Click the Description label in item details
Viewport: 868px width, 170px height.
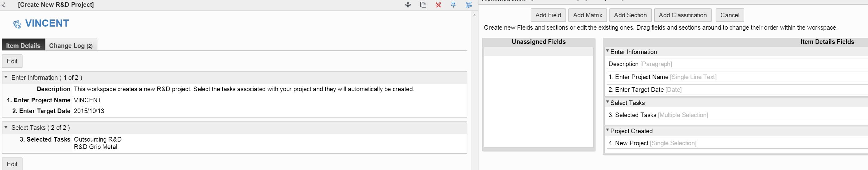53,89
